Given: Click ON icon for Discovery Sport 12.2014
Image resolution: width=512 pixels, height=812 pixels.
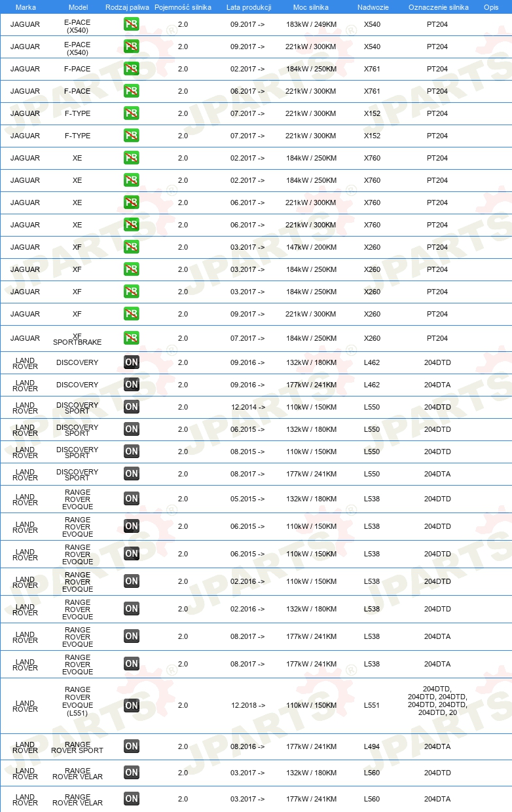Looking at the screenshot, I should click(132, 407).
